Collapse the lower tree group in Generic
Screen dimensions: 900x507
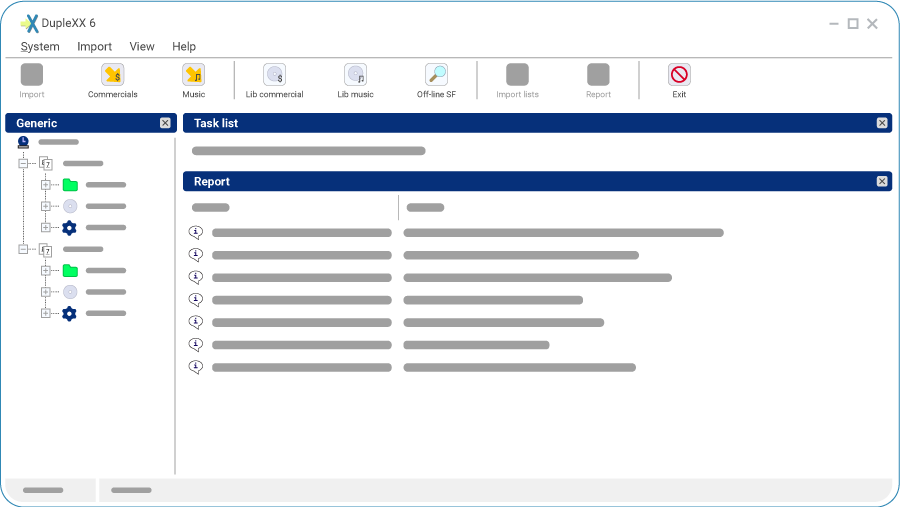23,249
